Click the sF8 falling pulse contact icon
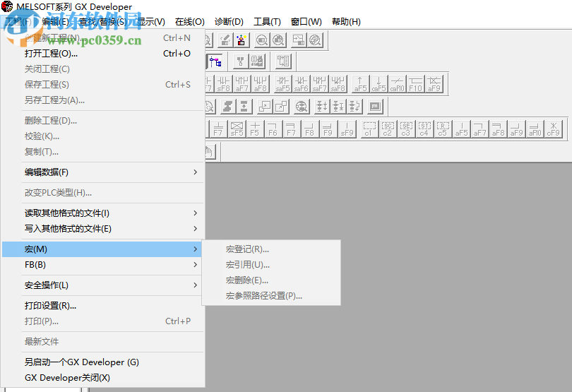572x392 pixels. tap(223, 84)
